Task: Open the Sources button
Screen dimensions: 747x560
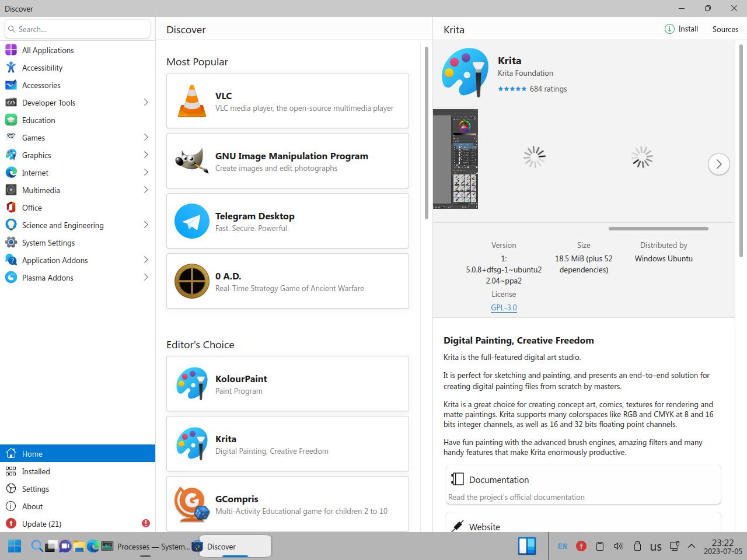Action: point(725,29)
